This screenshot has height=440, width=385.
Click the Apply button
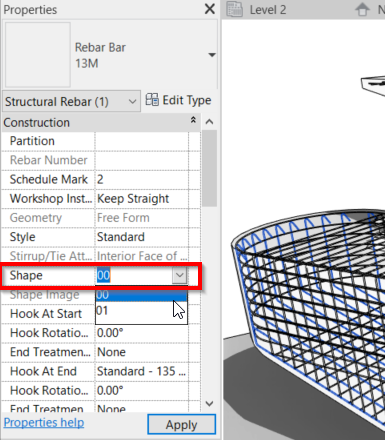tap(182, 425)
